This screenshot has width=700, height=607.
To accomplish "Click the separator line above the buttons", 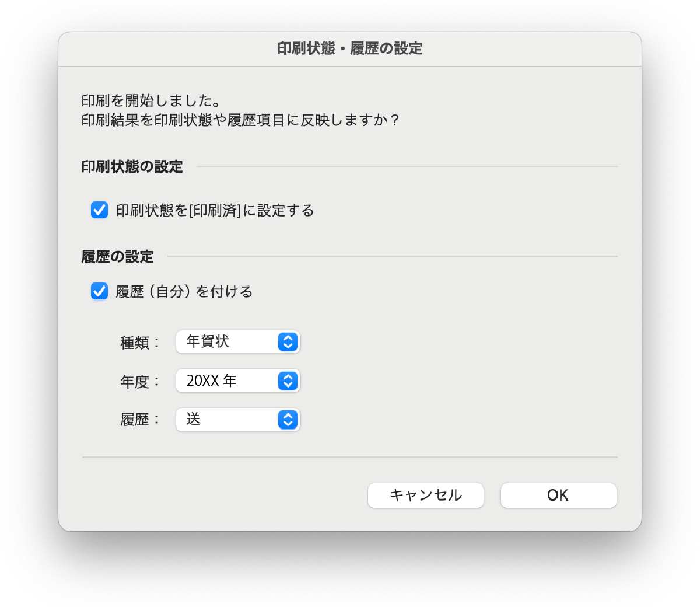I will pos(349,457).
